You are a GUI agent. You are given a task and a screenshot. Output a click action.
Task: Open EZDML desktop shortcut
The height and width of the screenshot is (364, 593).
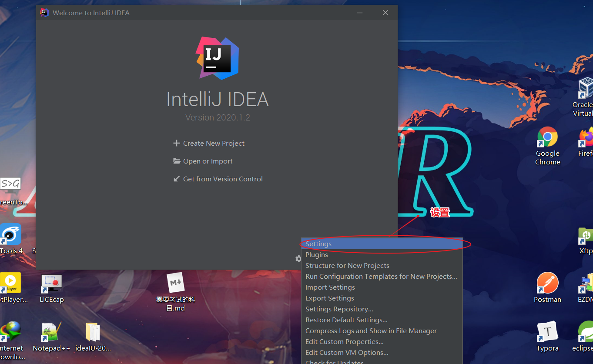[586, 287]
